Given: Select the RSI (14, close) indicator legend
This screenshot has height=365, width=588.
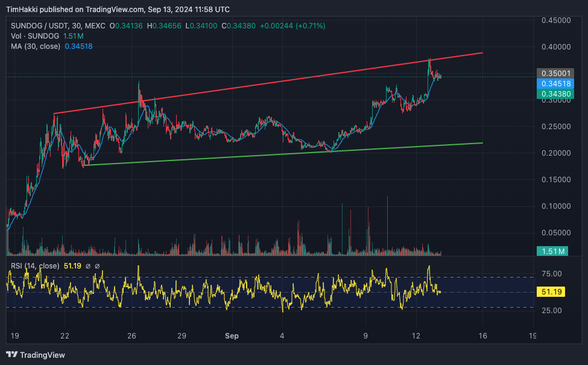Looking at the screenshot, I should pos(35,266).
